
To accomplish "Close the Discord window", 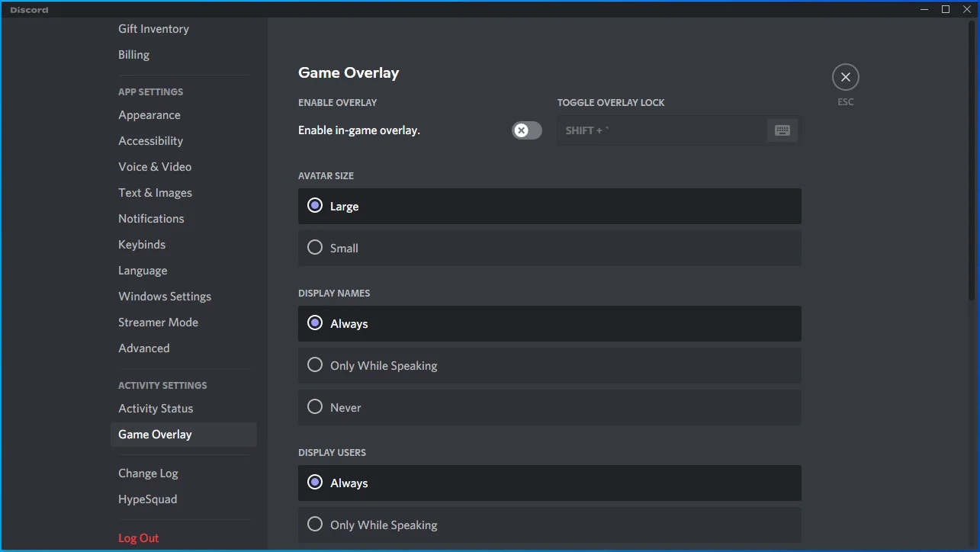I will (967, 9).
